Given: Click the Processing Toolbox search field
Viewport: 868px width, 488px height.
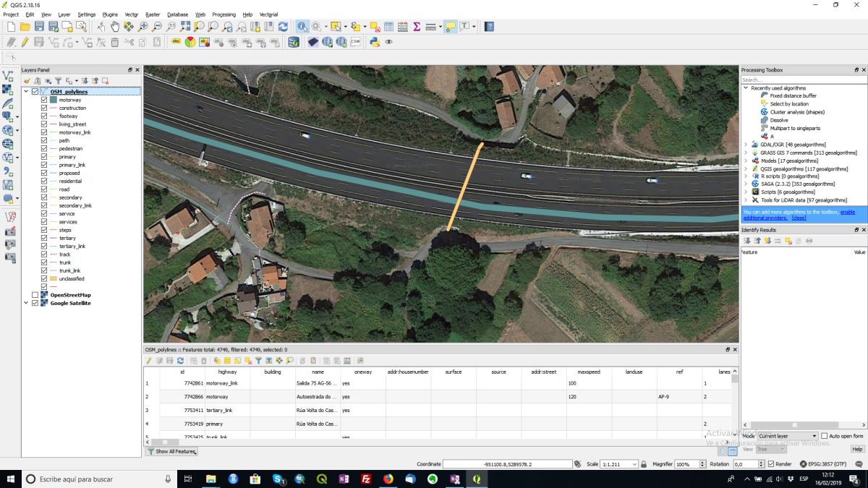Looking at the screenshot, I should (803, 80).
